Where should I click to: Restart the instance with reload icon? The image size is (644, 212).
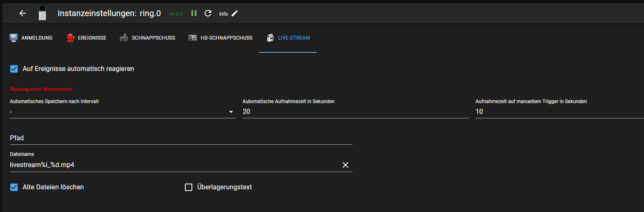(x=208, y=13)
